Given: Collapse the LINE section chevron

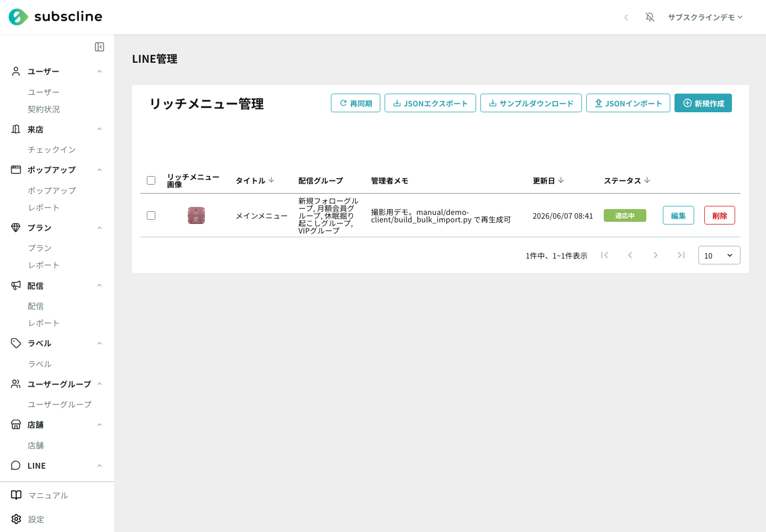Looking at the screenshot, I should pyautogui.click(x=99, y=465).
